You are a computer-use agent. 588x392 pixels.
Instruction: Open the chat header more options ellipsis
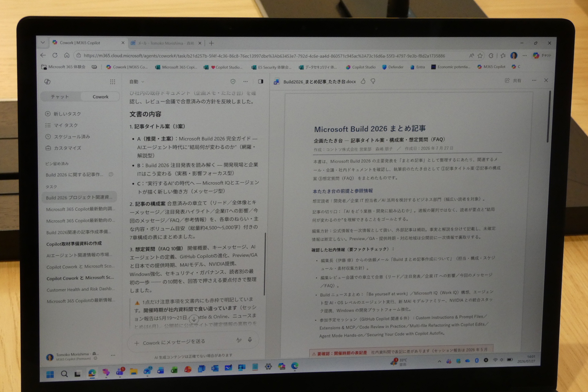tap(246, 81)
